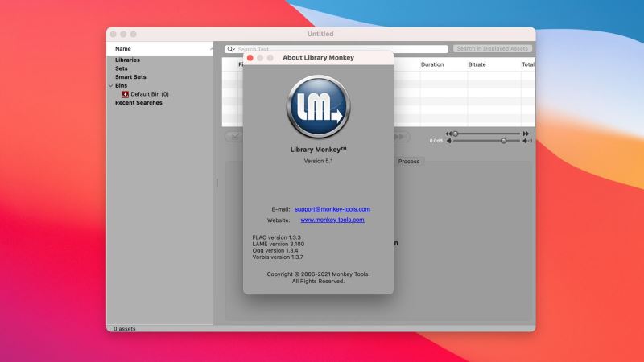644x362 pixels.
Task: Click the low-volume speaker icon
Action: [x=449, y=141]
